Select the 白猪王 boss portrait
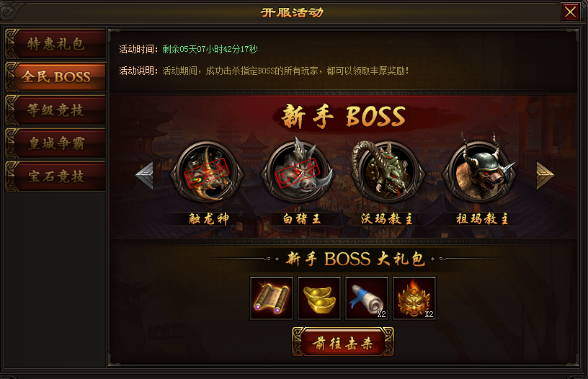Screen dimensions: 588x379 click(x=298, y=173)
